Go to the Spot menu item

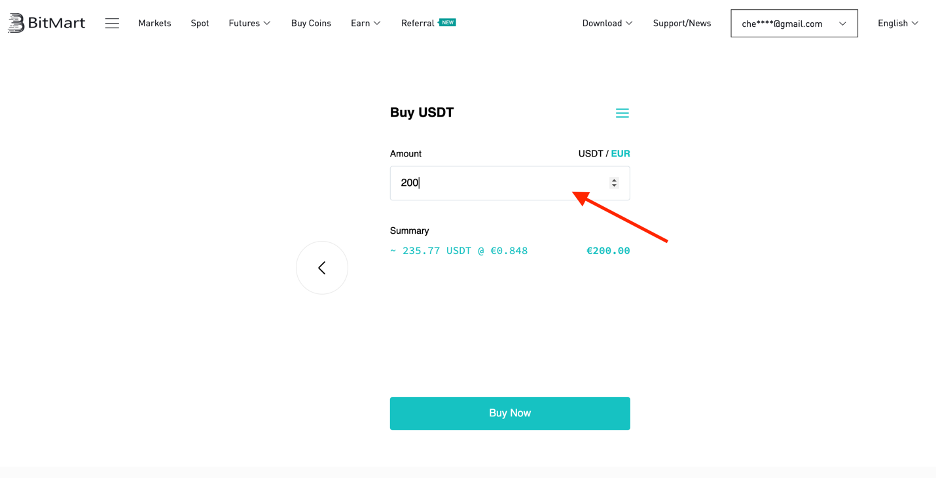click(200, 23)
